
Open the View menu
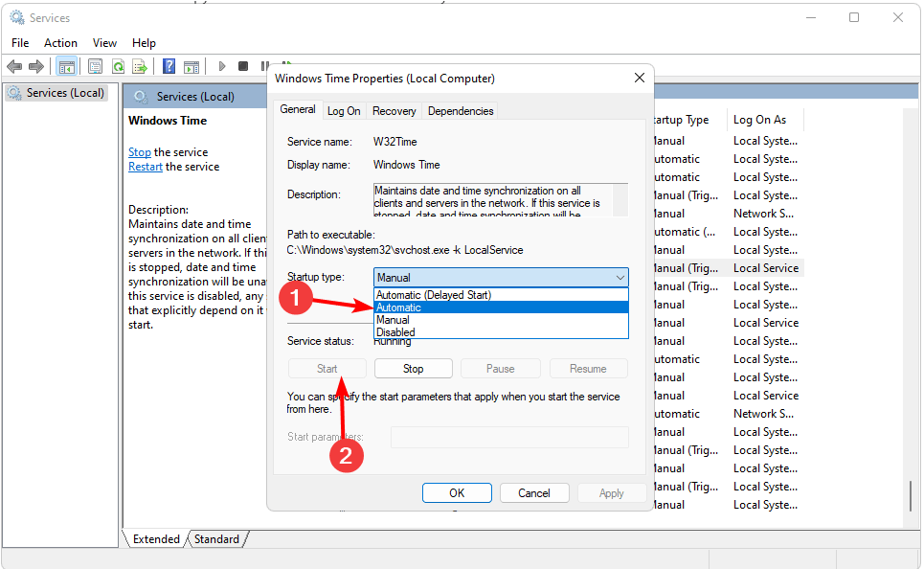coord(104,43)
